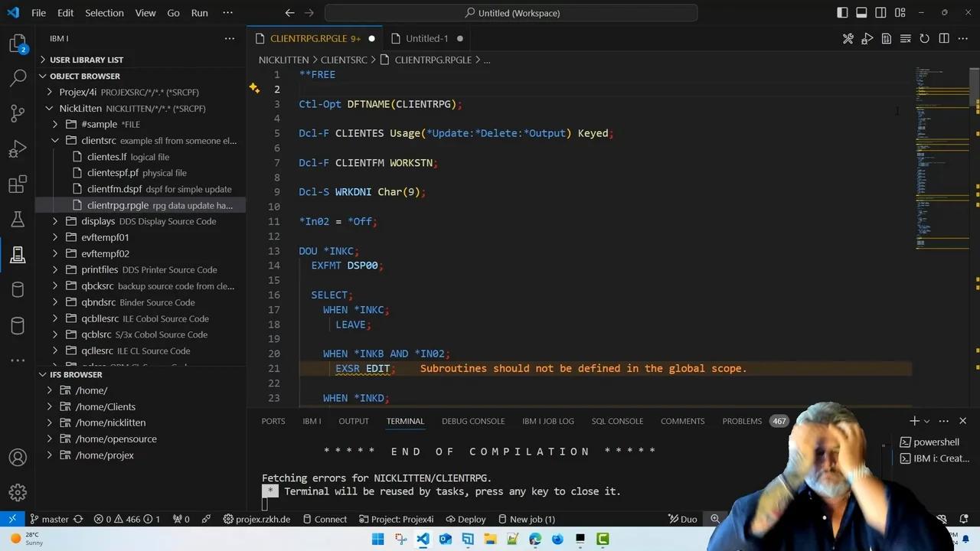Launch Microsoft Edge from the taskbar
Viewport: 980px width, 551px height.
535,540
